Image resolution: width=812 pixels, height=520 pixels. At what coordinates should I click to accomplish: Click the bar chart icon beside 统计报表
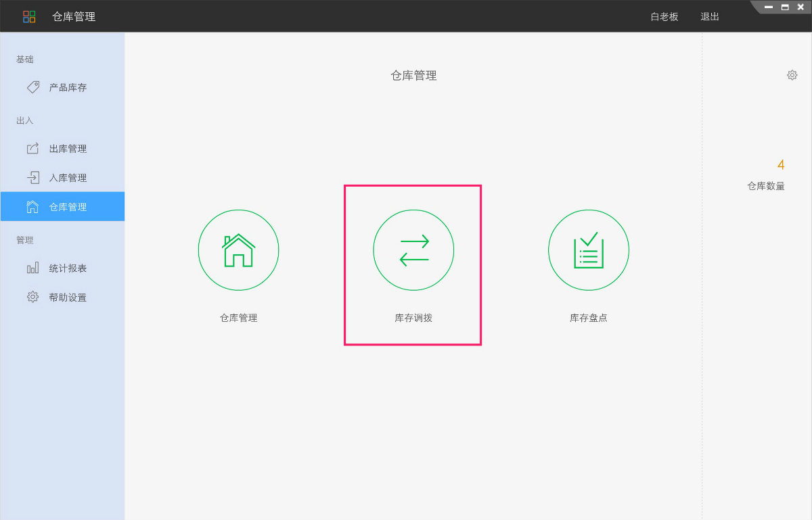pos(32,268)
